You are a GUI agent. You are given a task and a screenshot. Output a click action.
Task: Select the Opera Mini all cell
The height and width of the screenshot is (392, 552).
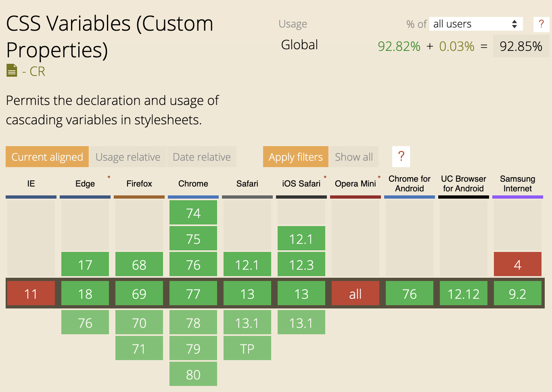coord(355,293)
